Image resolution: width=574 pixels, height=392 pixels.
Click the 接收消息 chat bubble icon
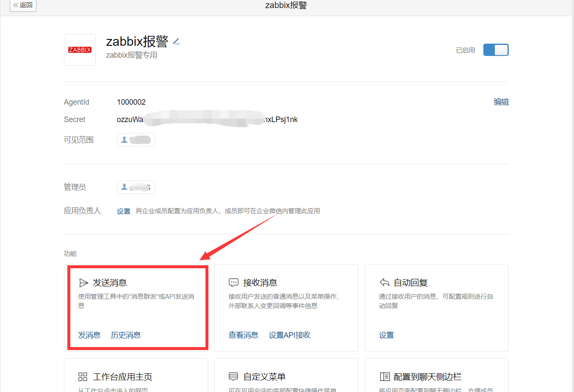[233, 283]
